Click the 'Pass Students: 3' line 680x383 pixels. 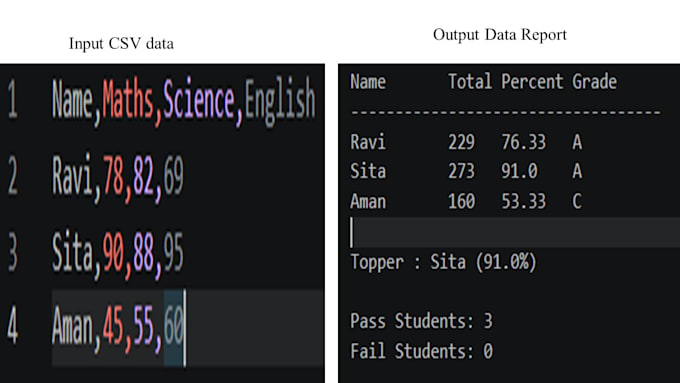coord(421,321)
